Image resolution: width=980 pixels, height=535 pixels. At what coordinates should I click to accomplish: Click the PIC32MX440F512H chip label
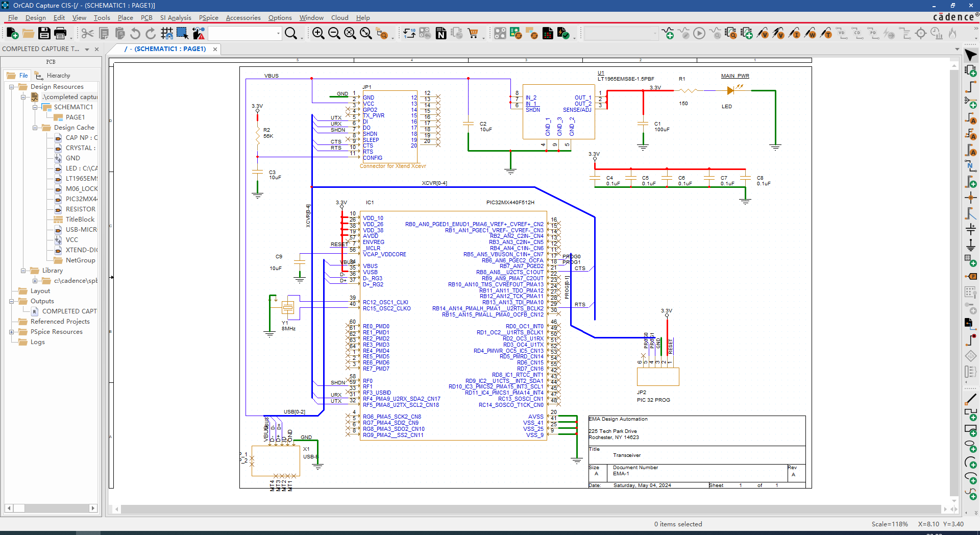pos(510,203)
